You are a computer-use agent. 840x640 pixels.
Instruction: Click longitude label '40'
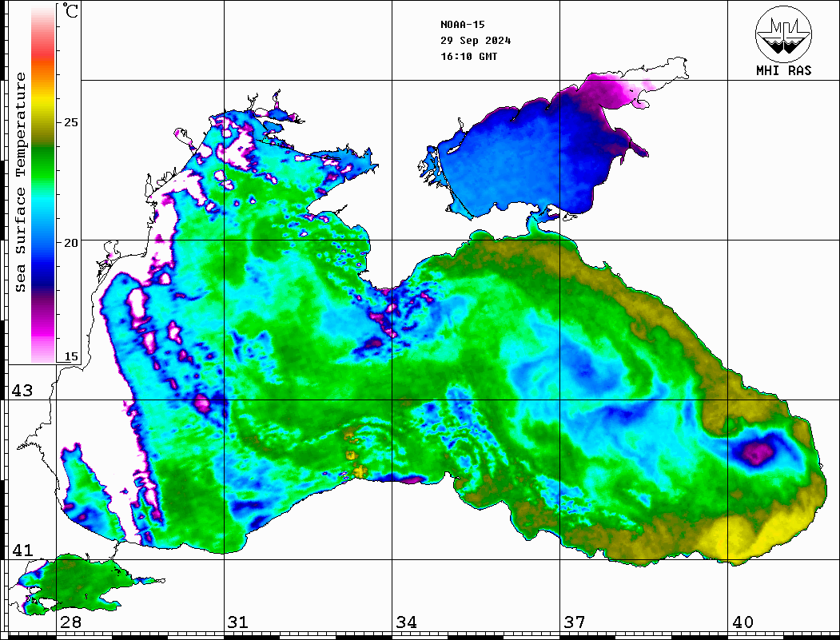coord(742,622)
